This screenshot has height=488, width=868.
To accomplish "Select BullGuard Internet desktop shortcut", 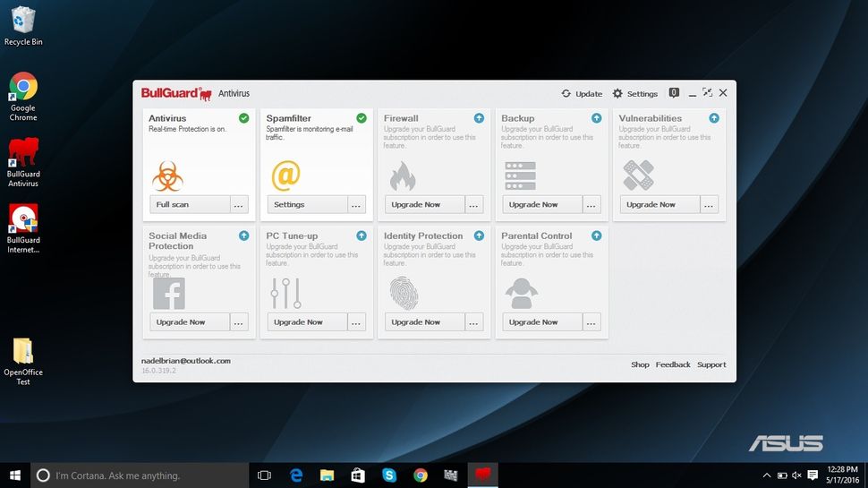I will pyautogui.click(x=23, y=228).
